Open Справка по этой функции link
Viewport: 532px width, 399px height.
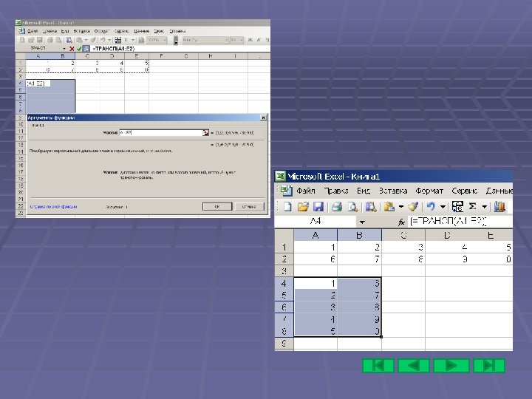click(x=54, y=207)
